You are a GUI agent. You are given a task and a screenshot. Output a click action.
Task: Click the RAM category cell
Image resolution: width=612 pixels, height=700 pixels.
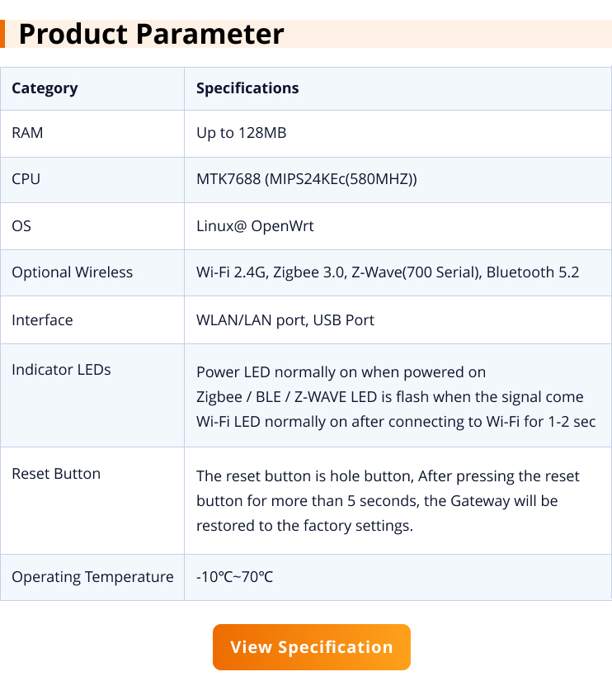tap(27, 133)
